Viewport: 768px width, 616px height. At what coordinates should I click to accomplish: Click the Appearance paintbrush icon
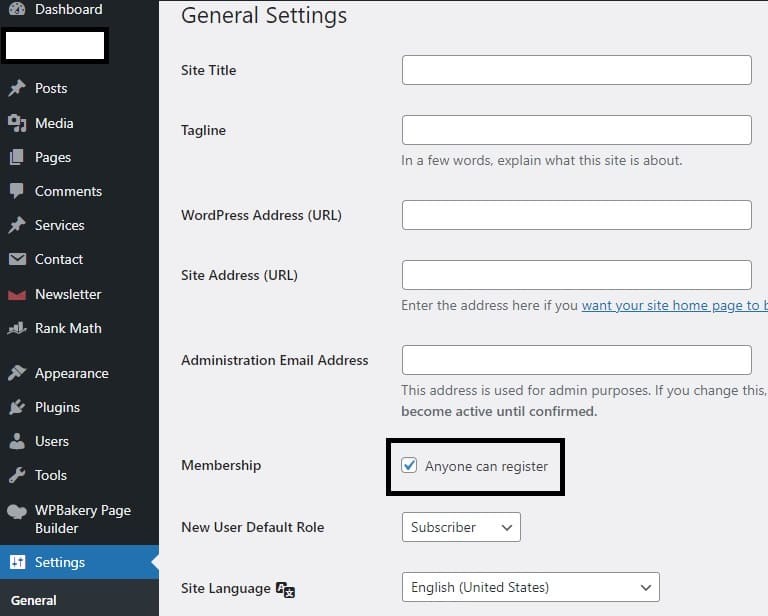point(16,373)
